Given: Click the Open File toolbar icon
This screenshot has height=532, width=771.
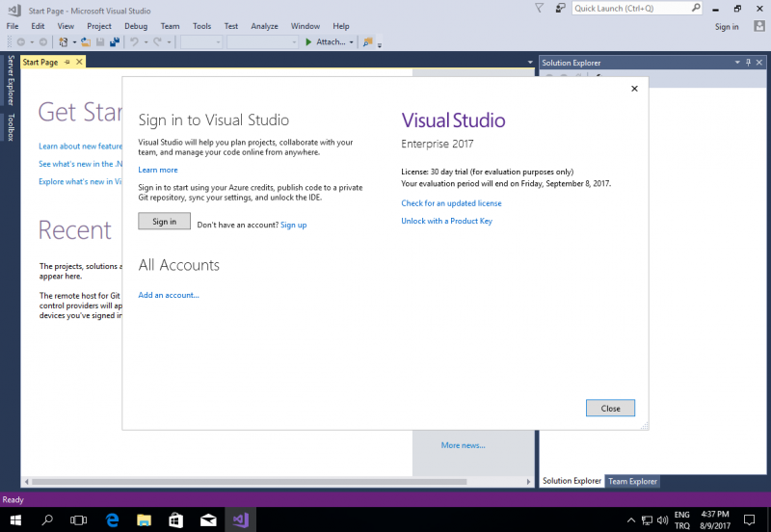Looking at the screenshot, I should pos(86,42).
